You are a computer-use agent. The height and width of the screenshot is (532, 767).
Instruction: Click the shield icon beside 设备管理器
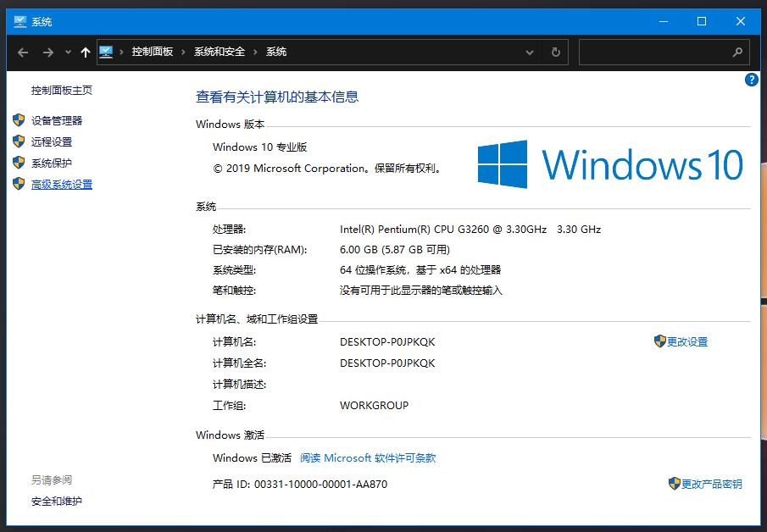pyautogui.click(x=19, y=120)
